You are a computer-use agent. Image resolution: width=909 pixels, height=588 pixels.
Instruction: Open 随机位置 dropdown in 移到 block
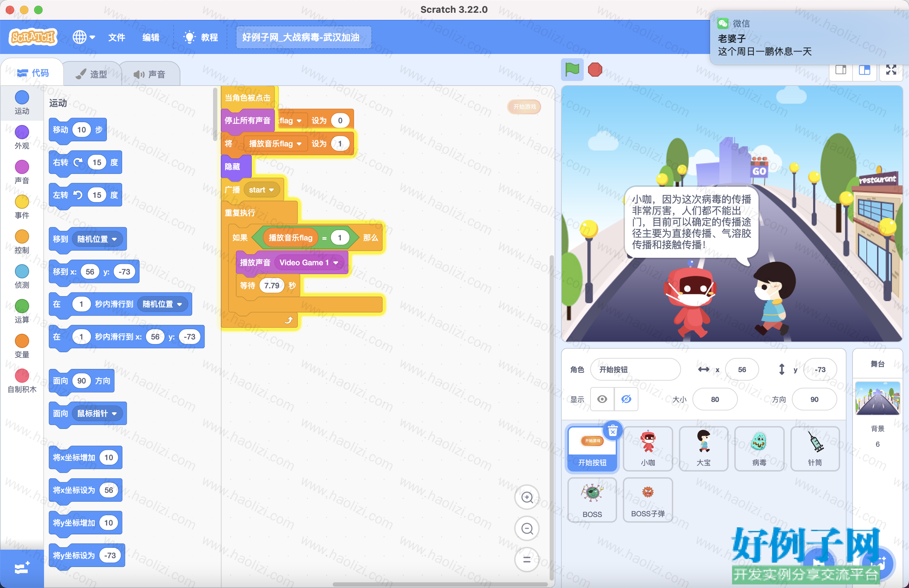point(97,239)
